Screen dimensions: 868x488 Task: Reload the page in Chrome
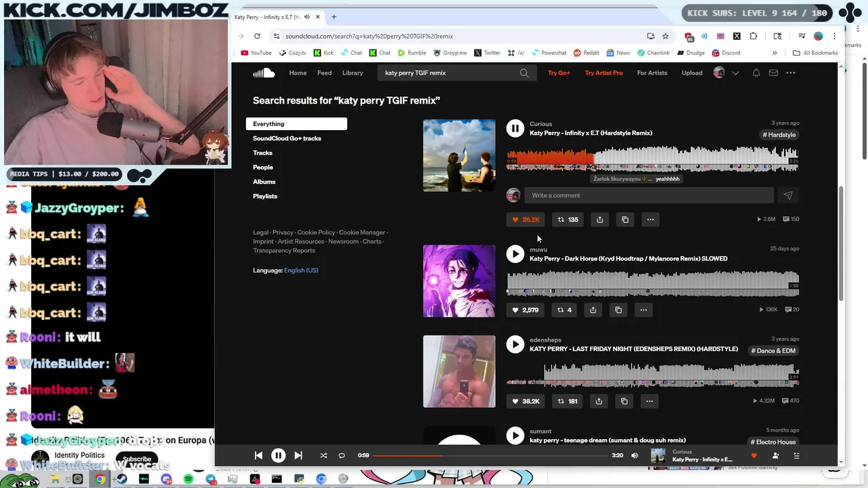(257, 36)
